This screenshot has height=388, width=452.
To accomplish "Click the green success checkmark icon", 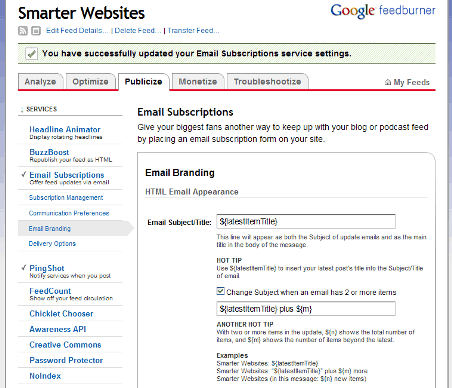I will 31,53.
